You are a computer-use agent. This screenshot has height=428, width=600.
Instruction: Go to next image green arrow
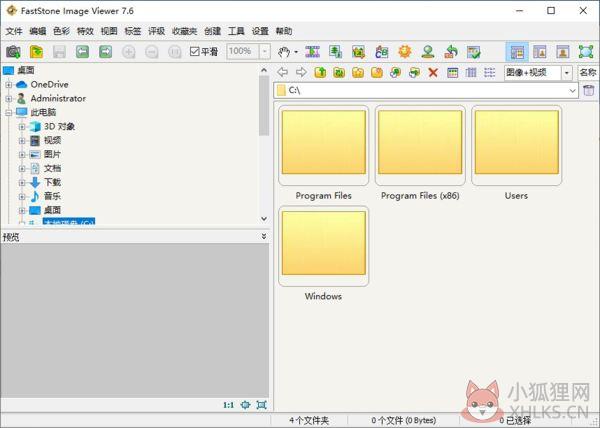coord(106,52)
